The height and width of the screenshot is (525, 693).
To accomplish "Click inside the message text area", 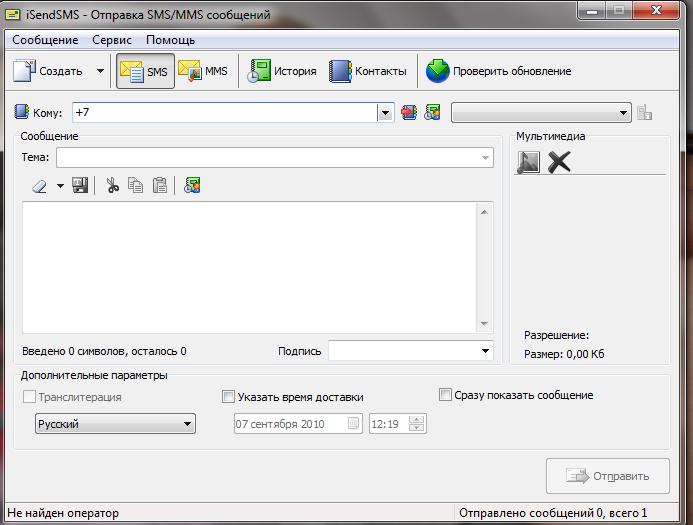I will [249, 267].
